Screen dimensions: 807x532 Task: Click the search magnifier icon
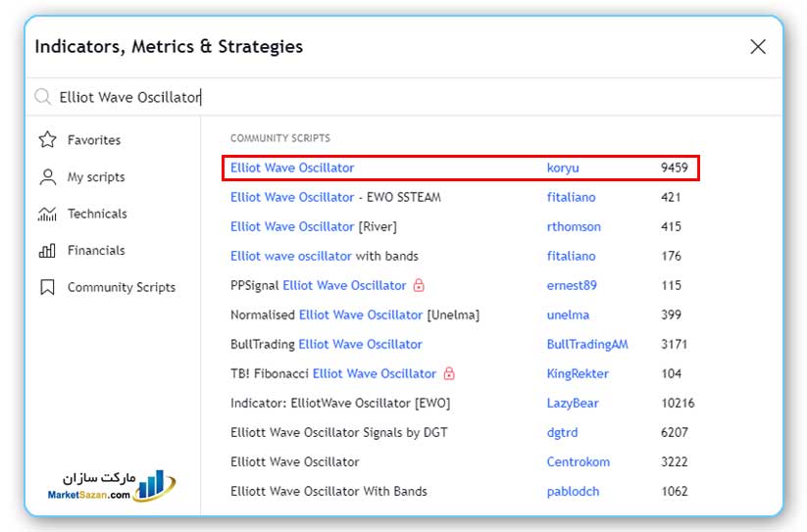point(42,97)
